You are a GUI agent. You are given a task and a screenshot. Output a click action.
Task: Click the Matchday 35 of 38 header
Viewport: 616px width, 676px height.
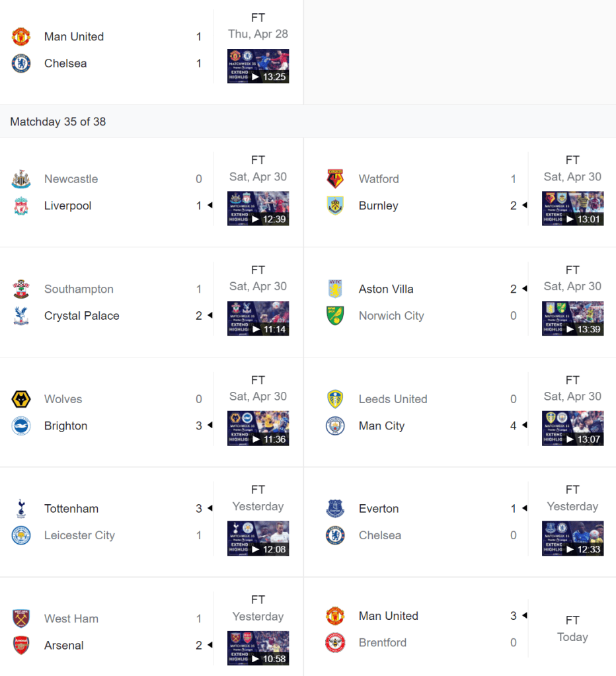58,122
